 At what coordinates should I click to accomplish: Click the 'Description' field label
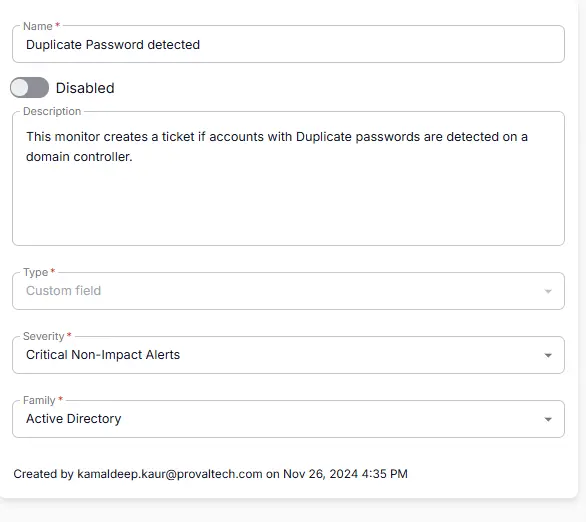pyautogui.click(x=52, y=111)
